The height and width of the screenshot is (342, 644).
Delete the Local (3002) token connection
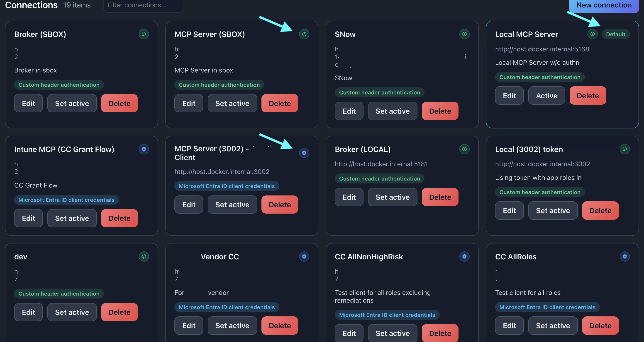tap(600, 210)
